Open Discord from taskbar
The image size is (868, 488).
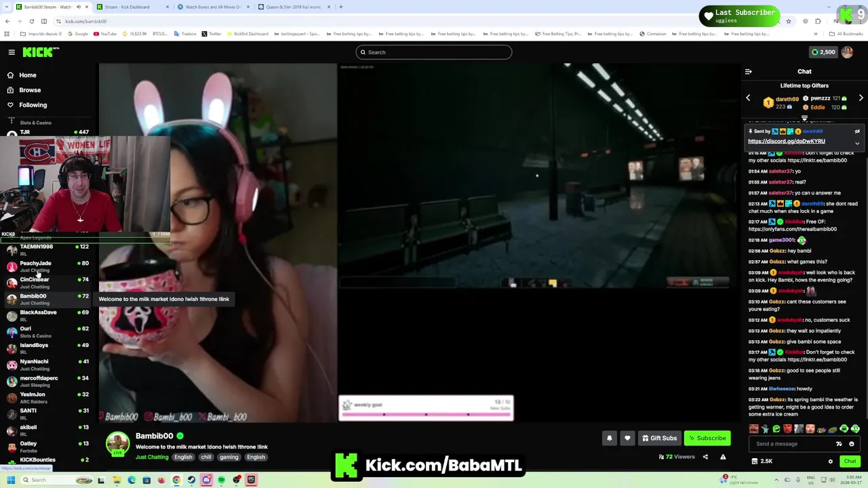point(206,480)
